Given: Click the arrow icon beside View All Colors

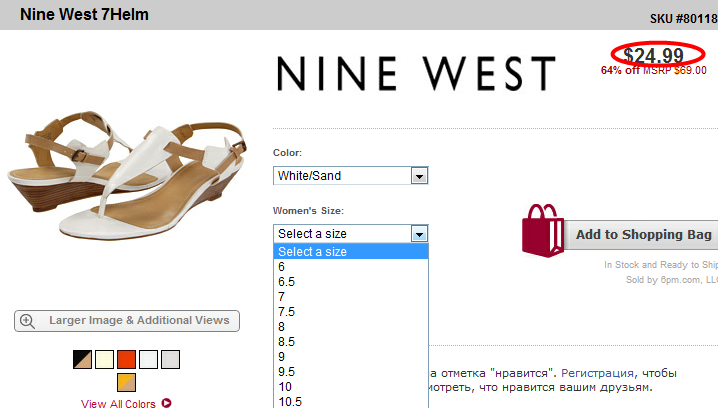Looking at the screenshot, I should pyautogui.click(x=166, y=403).
